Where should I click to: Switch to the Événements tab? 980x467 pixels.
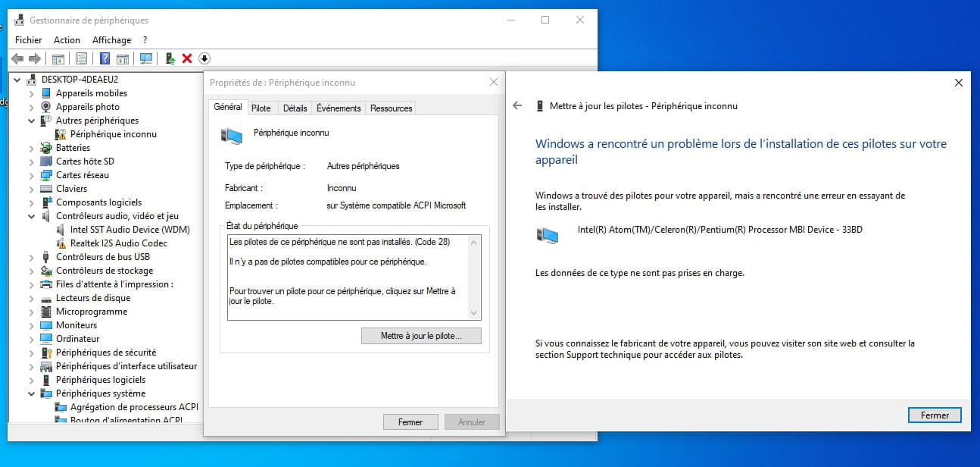click(x=339, y=108)
